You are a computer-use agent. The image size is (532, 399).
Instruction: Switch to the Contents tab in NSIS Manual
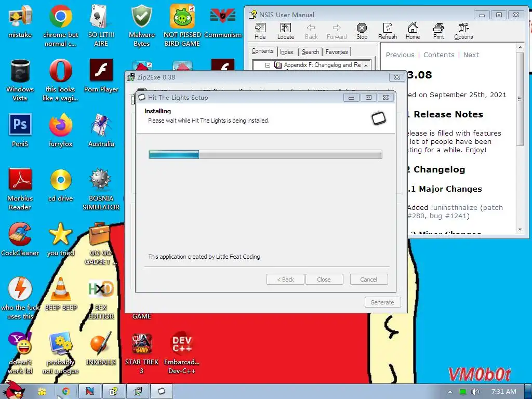[x=262, y=51]
